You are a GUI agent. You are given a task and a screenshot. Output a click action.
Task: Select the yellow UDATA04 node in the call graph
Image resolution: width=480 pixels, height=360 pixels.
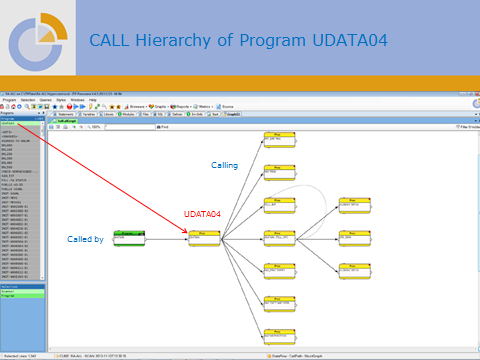click(204, 239)
